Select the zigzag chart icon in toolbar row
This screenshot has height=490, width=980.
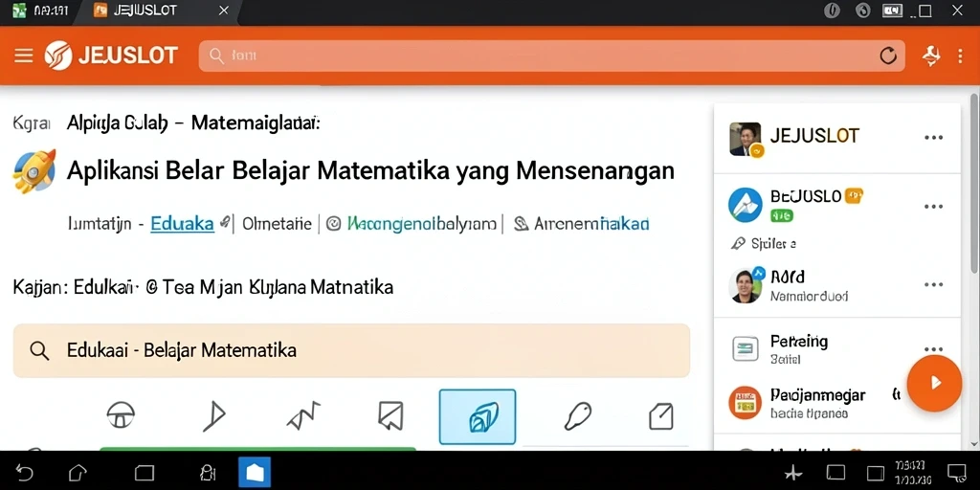(303, 415)
